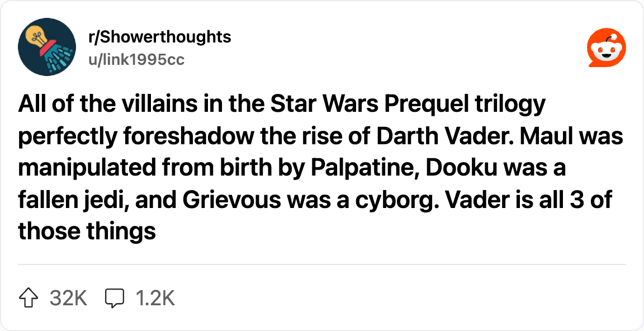Click the Showerthoughts lightbulb shower avatar
The height and width of the screenshot is (331, 644).
tap(46, 48)
